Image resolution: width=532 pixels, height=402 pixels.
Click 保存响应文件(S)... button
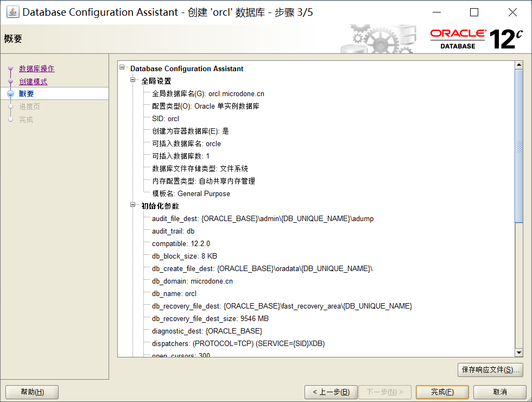(x=490, y=370)
